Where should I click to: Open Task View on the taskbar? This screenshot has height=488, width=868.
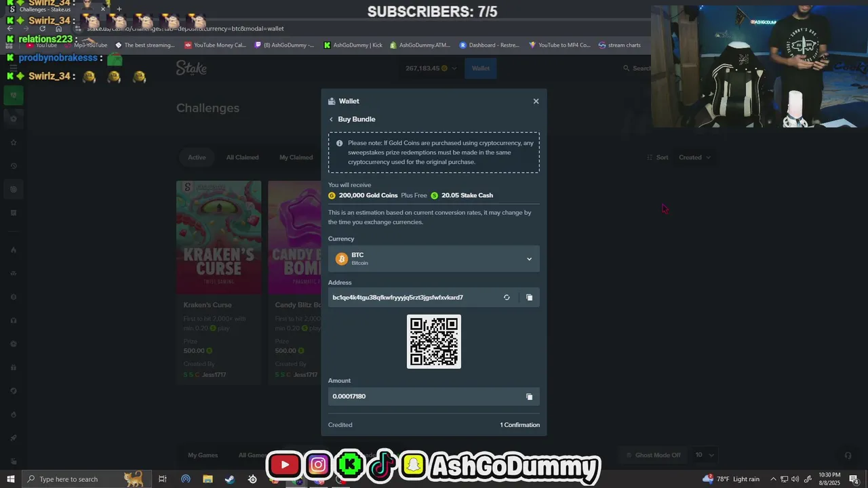[x=163, y=479]
